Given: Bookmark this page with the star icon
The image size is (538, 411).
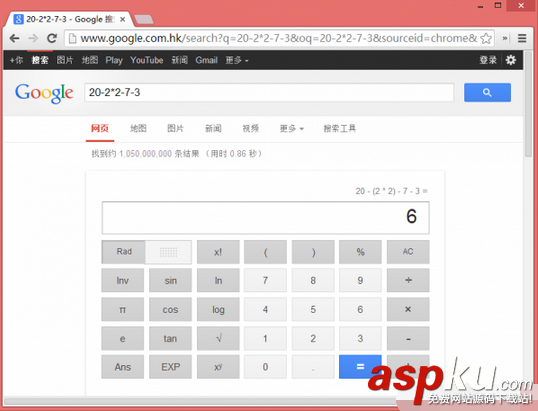Looking at the screenshot, I should (486, 38).
